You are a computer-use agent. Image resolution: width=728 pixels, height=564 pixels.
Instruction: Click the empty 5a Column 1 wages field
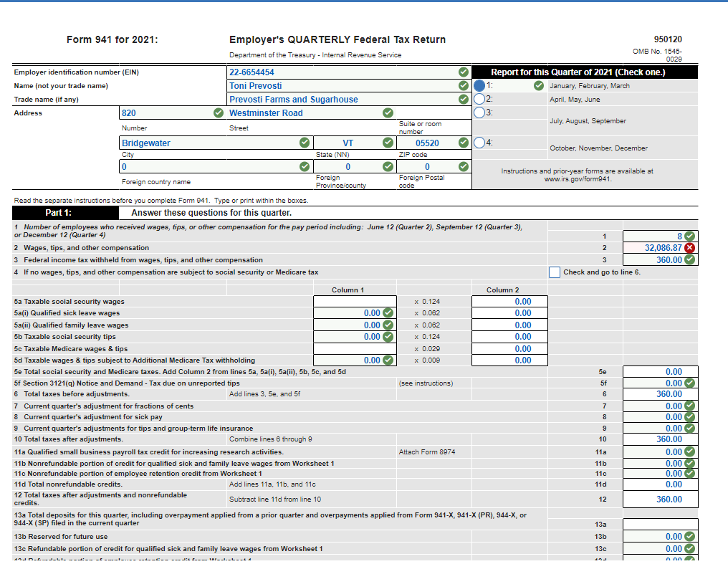355,301
